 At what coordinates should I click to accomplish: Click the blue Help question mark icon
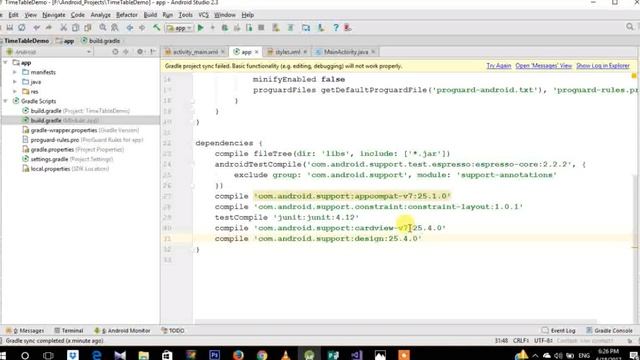(336, 28)
